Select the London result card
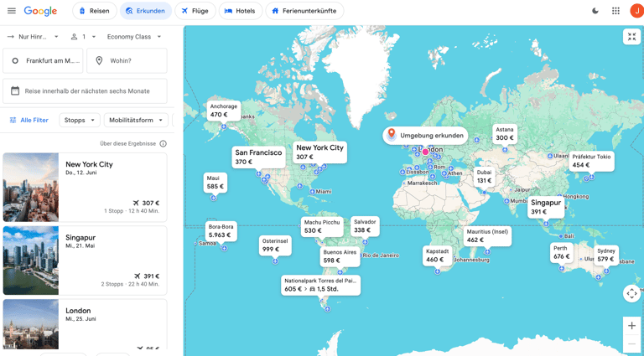 85,324
